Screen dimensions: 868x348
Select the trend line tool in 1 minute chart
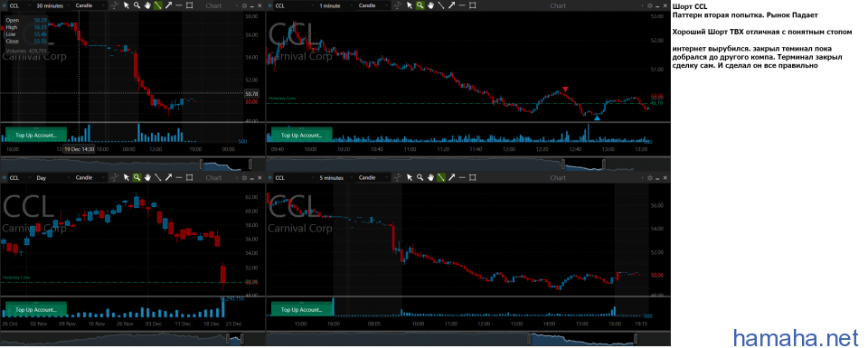pyautogui.click(x=441, y=5)
